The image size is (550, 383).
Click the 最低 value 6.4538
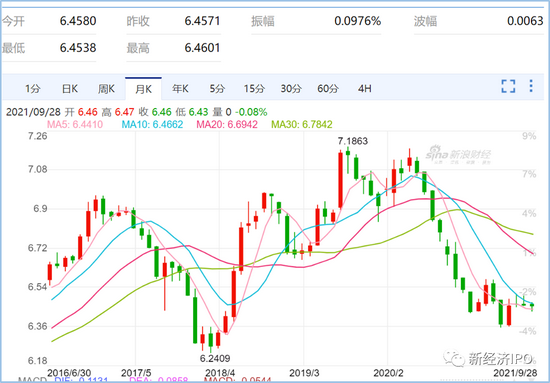[78, 48]
